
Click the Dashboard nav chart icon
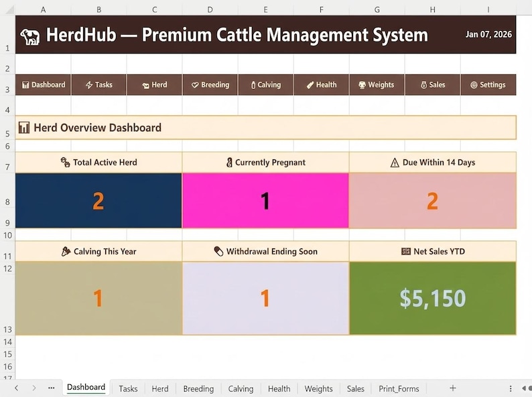[x=25, y=85]
